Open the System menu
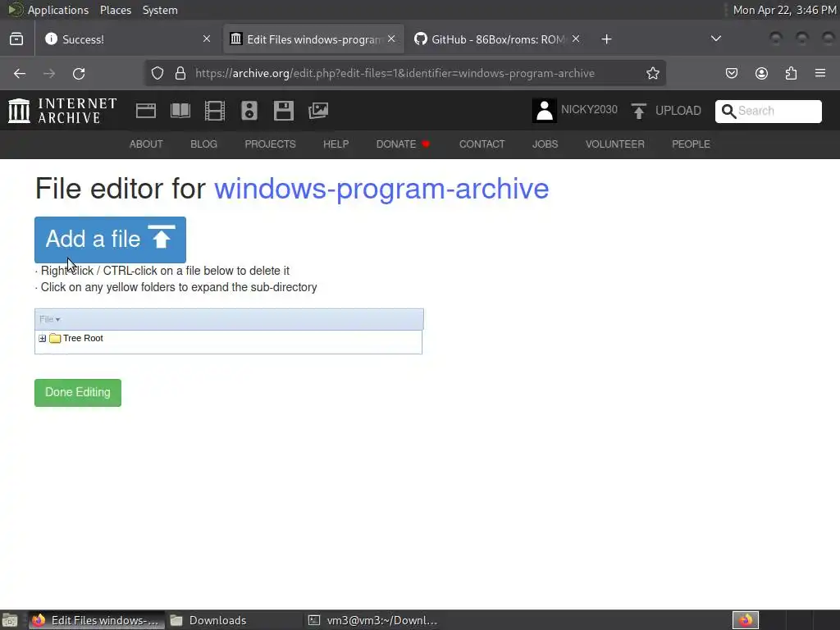Viewport: 840px width, 630px height. point(160,10)
